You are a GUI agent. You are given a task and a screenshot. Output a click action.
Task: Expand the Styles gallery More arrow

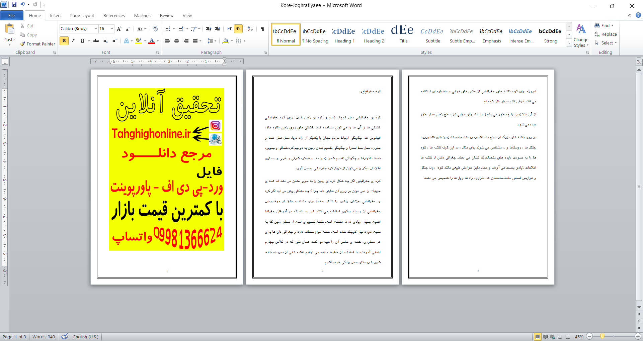(569, 43)
